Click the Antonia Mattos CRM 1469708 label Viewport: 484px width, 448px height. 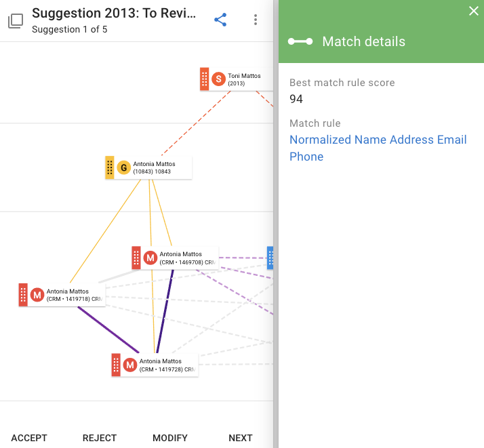click(x=187, y=258)
